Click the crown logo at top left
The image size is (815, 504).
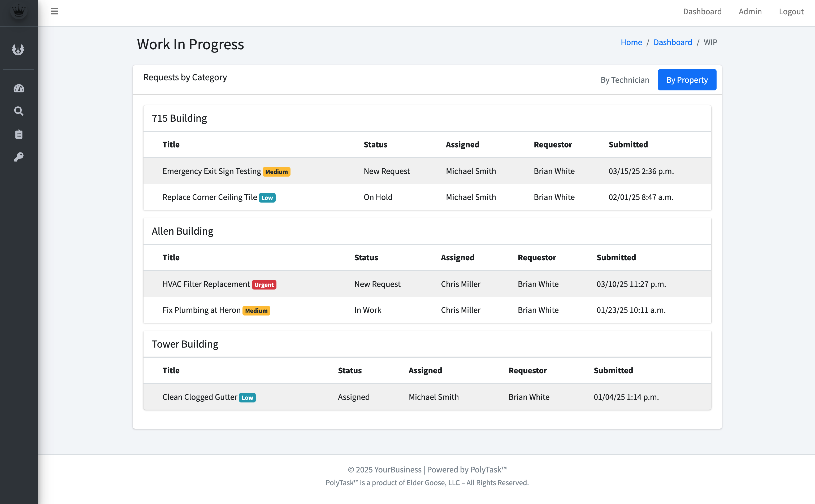(x=19, y=11)
